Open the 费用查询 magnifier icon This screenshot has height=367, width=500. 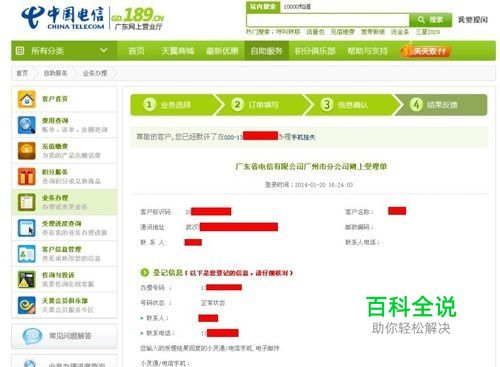pyautogui.click(x=27, y=125)
